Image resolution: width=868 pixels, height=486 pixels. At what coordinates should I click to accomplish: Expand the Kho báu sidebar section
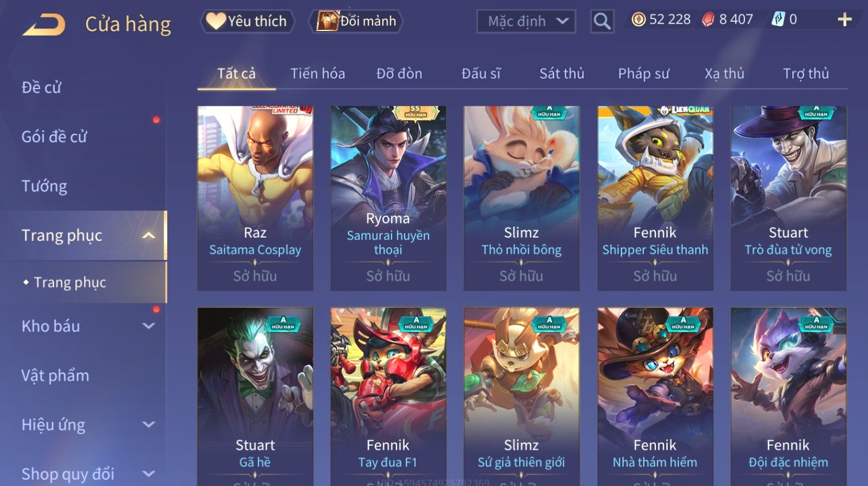[148, 326]
